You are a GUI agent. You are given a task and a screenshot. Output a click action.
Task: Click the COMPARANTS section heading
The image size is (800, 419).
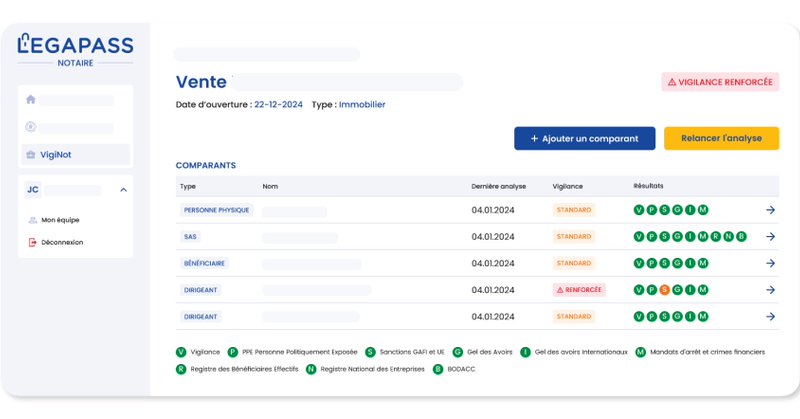click(x=206, y=165)
